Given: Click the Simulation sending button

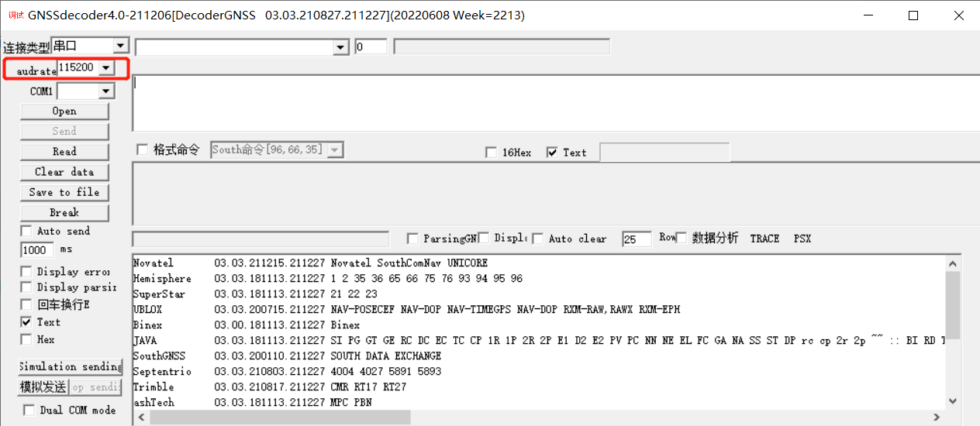Looking at the screenshot, I should tap(71, 367).
